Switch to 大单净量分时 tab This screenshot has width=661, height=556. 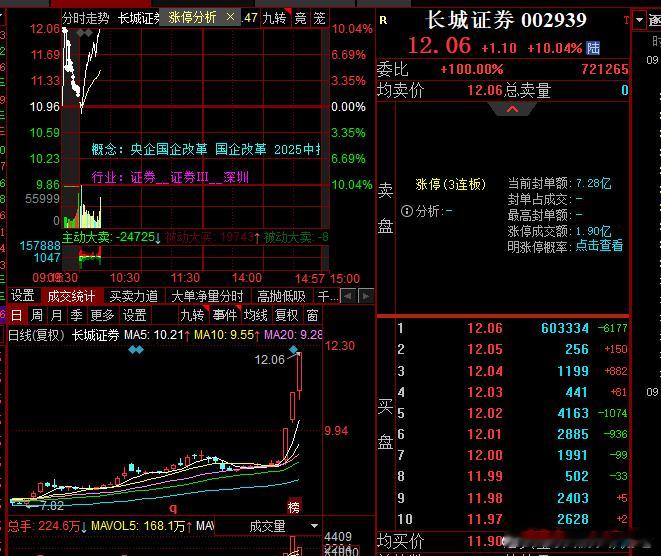click(207, 296)
